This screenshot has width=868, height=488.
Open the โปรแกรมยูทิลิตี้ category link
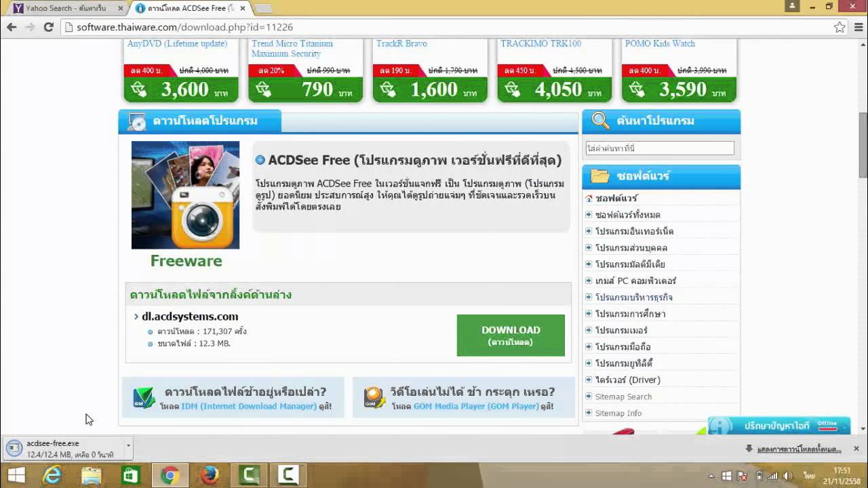coord(624,363)
